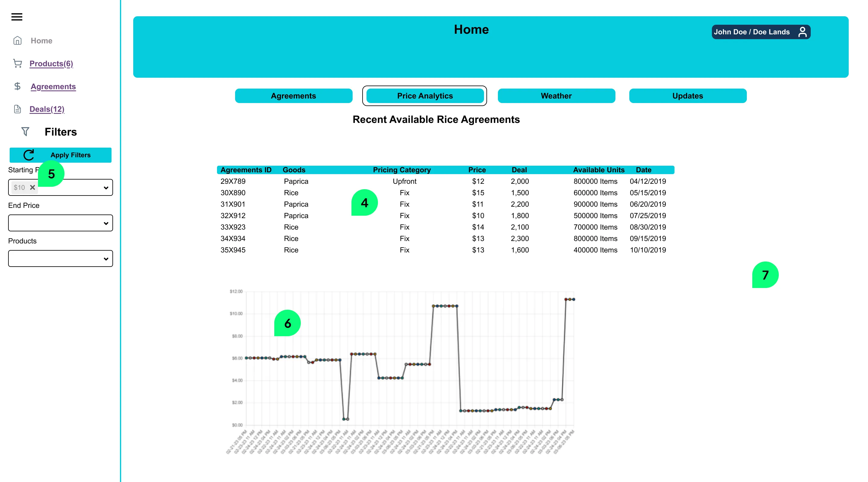Screen dimensions: 868x482
Task: Click the dollar sign Agreements icon
Action: (17, 86)
